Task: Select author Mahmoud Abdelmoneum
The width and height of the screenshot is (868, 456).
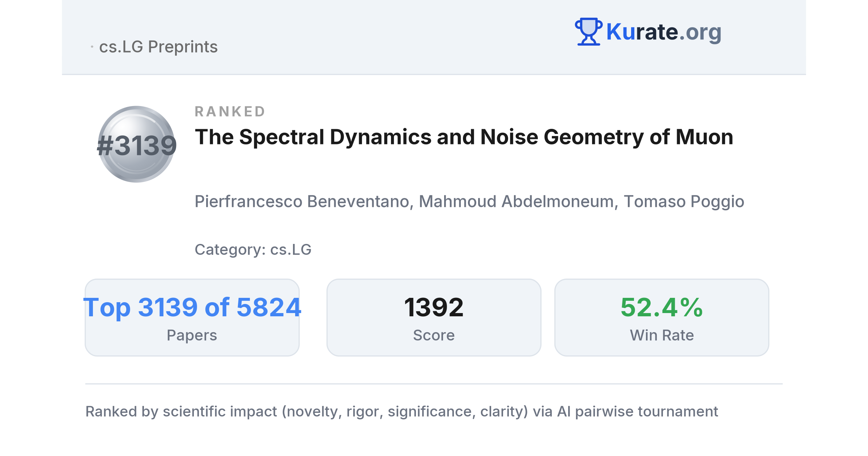Action: tap(516, 202)
